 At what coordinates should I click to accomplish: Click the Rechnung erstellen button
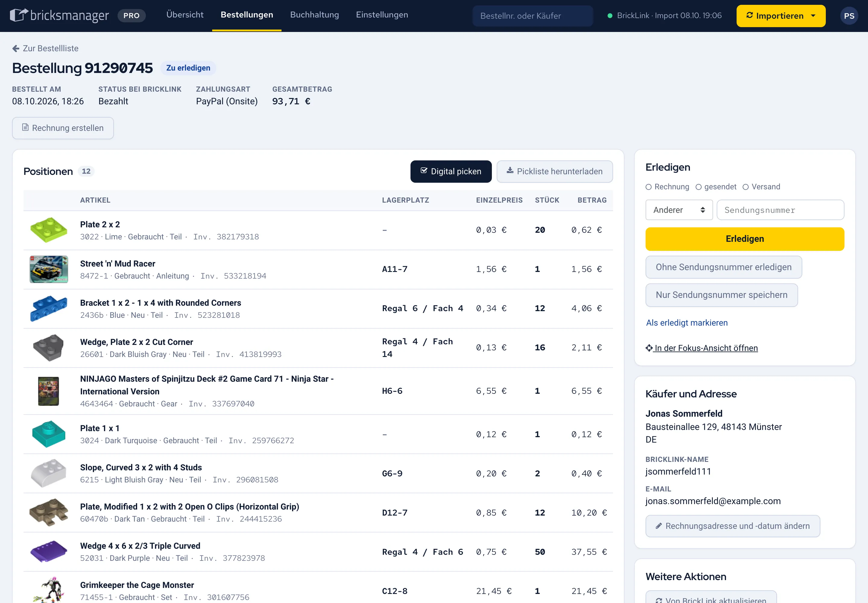[63, 128]
